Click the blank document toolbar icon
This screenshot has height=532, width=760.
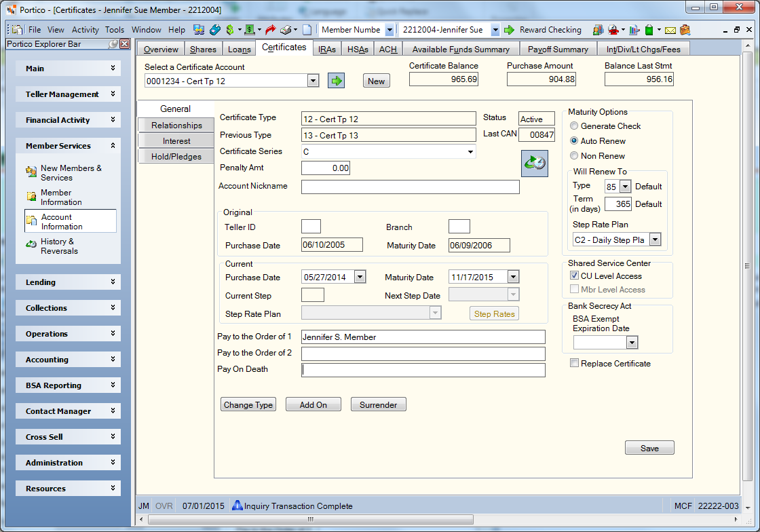(x=307, y=30)
